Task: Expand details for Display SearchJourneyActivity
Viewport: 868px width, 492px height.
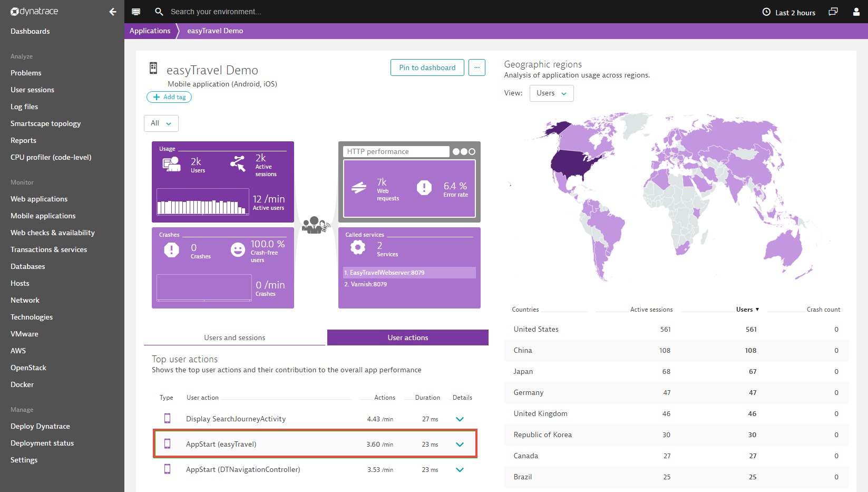Action: coord(460,419)
